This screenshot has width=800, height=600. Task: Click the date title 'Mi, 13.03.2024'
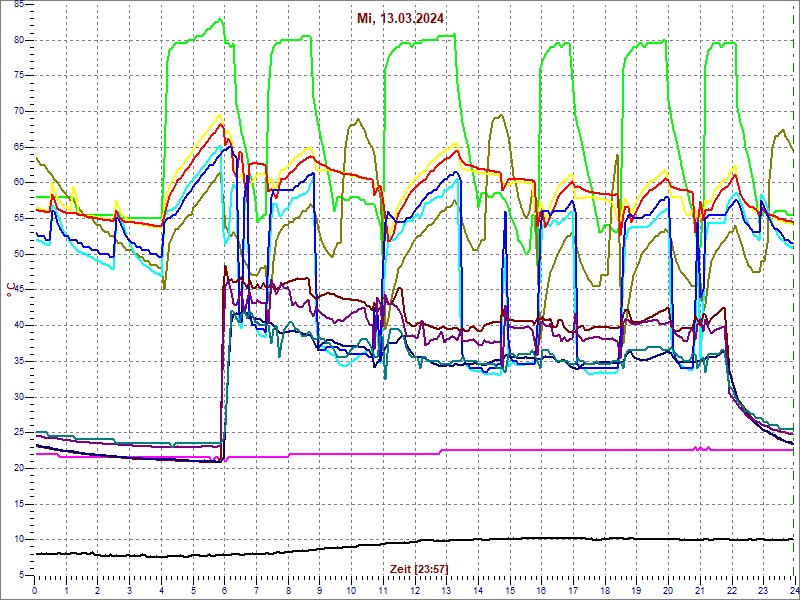401,19
